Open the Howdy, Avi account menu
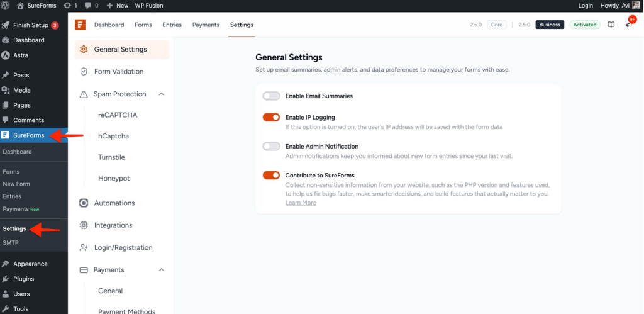The image size is (644, 314). [620, 6]
